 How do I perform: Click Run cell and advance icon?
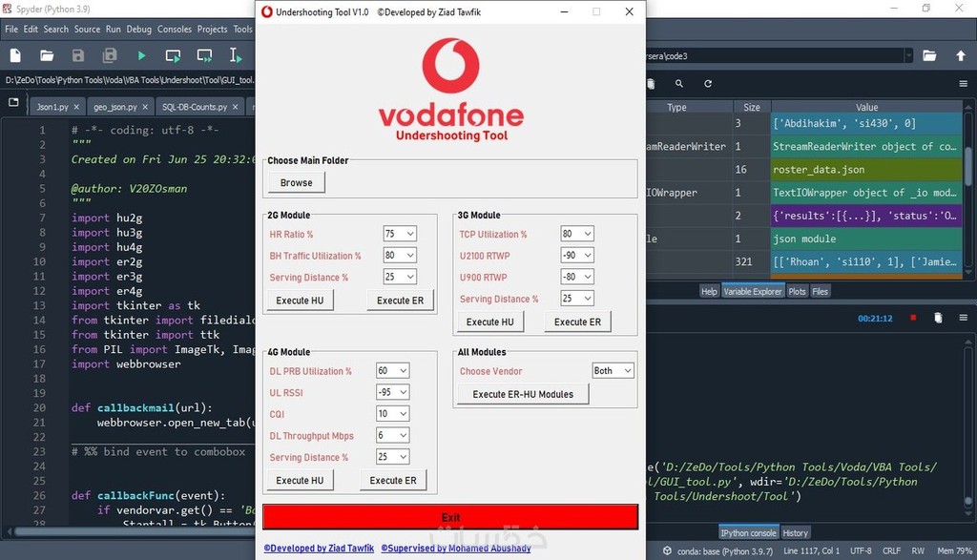click(204, 56)
